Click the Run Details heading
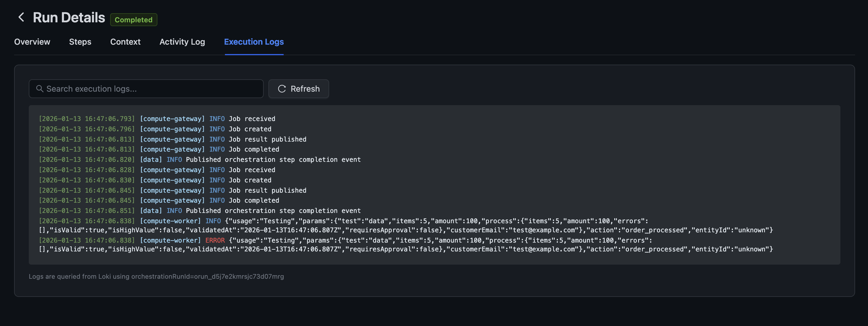Image resolution: width=868 pixels, height=326 pixels. pos(69,18)
